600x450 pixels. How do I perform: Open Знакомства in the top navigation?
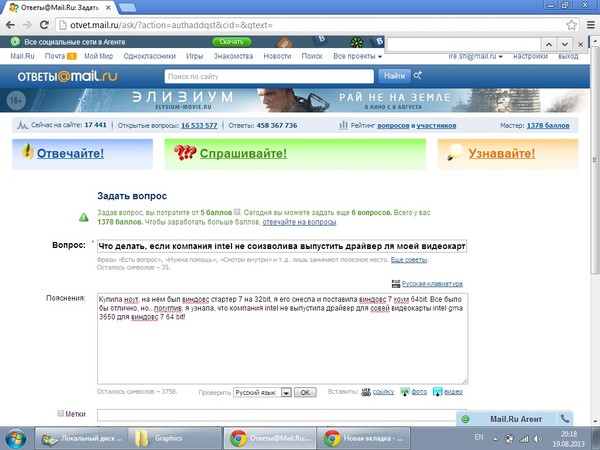tap(233, 56)
